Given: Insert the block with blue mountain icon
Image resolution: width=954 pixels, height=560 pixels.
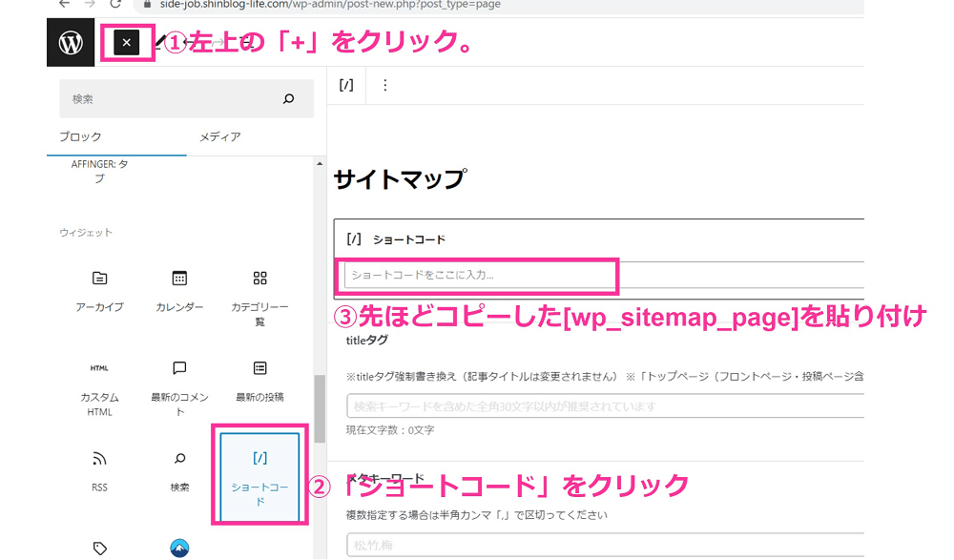Looking at the screenshot, I should pyautogui.click(x=179, y=549).
